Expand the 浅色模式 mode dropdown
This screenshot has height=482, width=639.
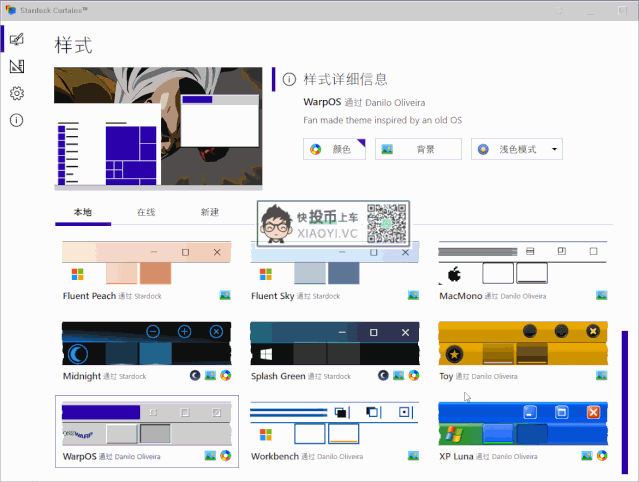517,149
